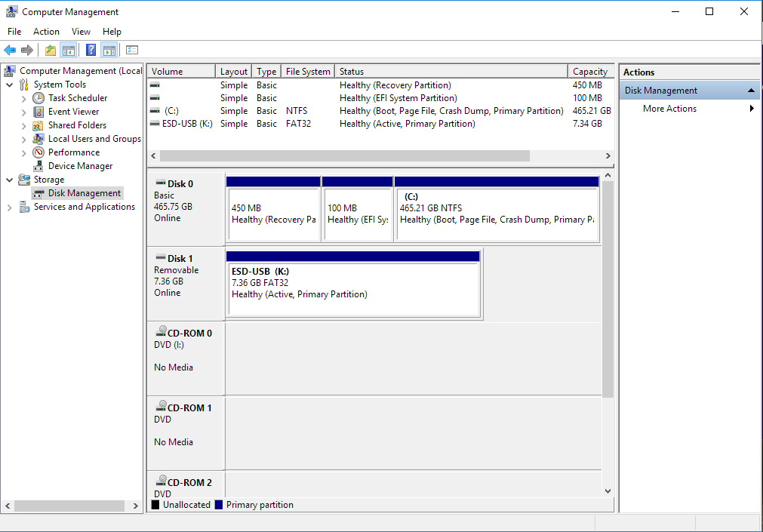Toggle Show/Hide Console Tree button
The width and height of the screenshot is (763, 532).
coord(69,51)
